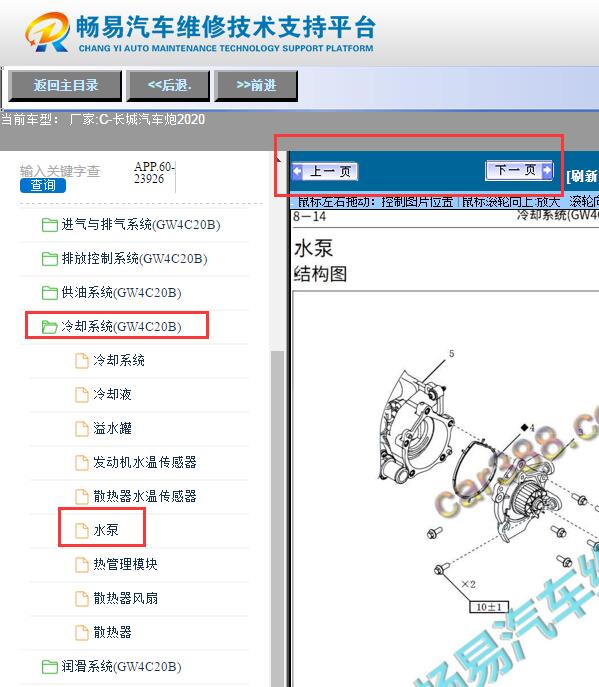The width and height of the screenshot is (599, 687).
Task: Click the 10±1 torque label in diagram
Action: tap(489, 607)
